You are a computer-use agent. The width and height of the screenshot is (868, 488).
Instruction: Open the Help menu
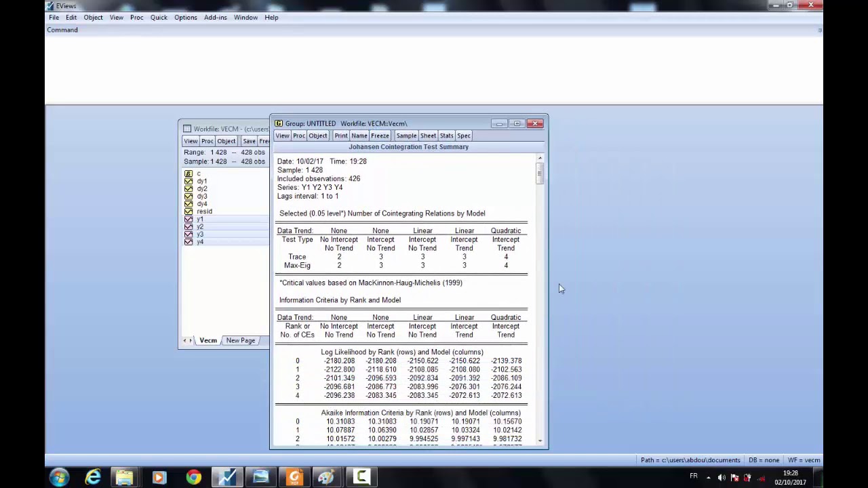pyautogui.click(x=271, y=18)
